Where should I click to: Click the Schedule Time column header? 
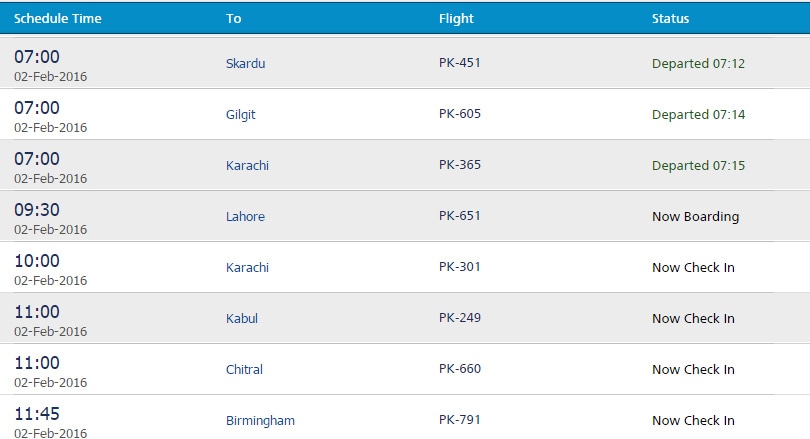point(57,19)
